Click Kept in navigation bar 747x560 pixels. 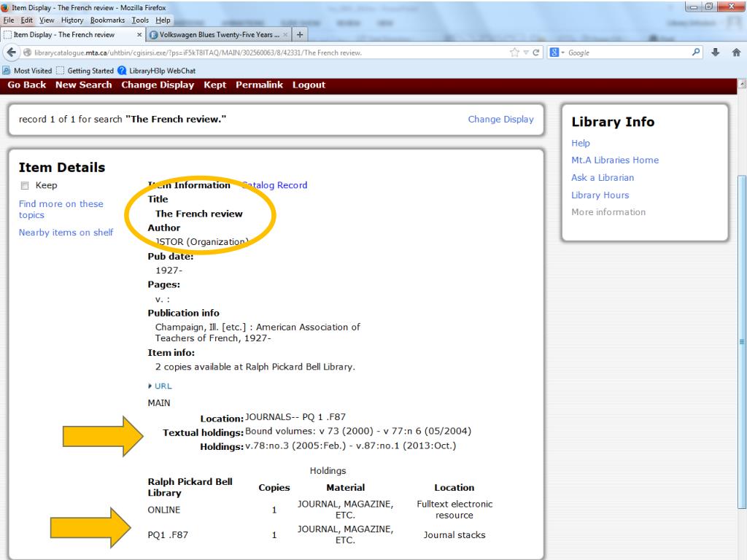(x=215, y=85)
